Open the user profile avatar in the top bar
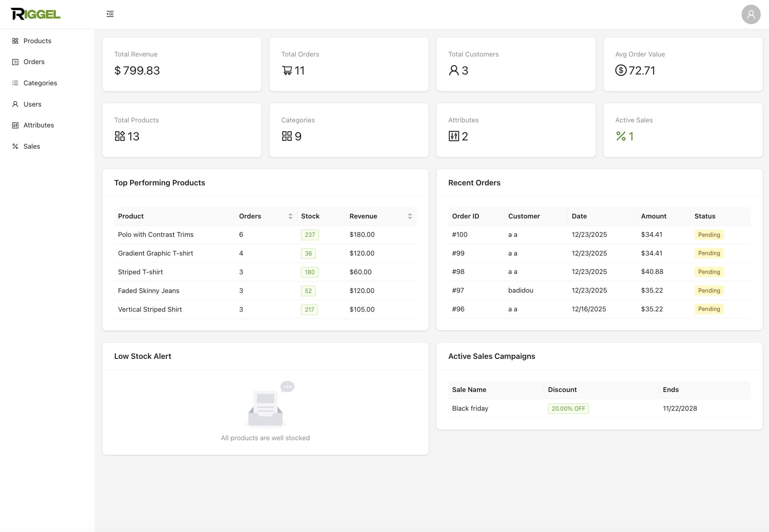 point(751,14)
